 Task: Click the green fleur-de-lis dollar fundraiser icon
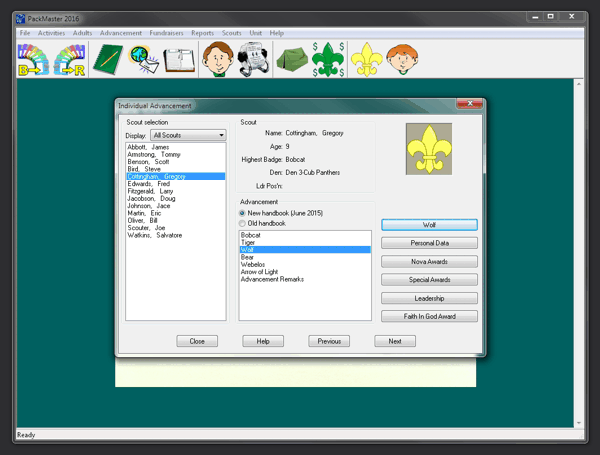pos(328,59)
